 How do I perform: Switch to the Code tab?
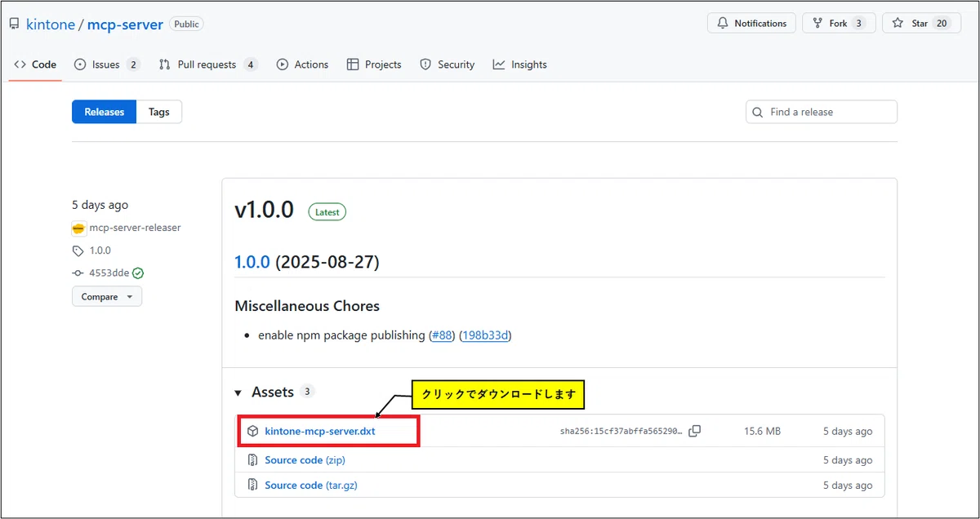tap(35, 64)
